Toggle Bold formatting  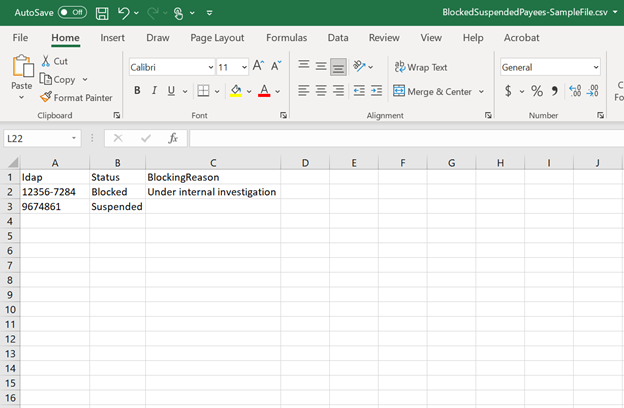[x=137, y=91]
